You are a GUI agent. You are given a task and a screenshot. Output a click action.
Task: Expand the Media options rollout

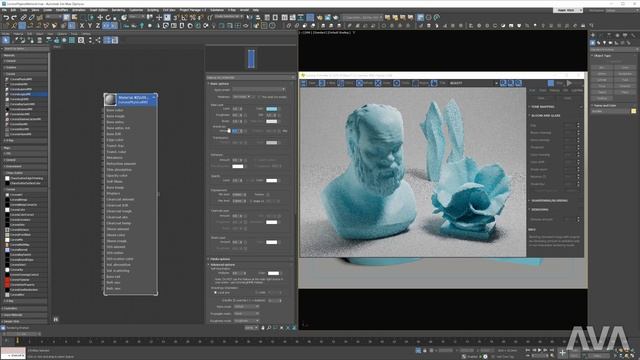coord(209,259)
